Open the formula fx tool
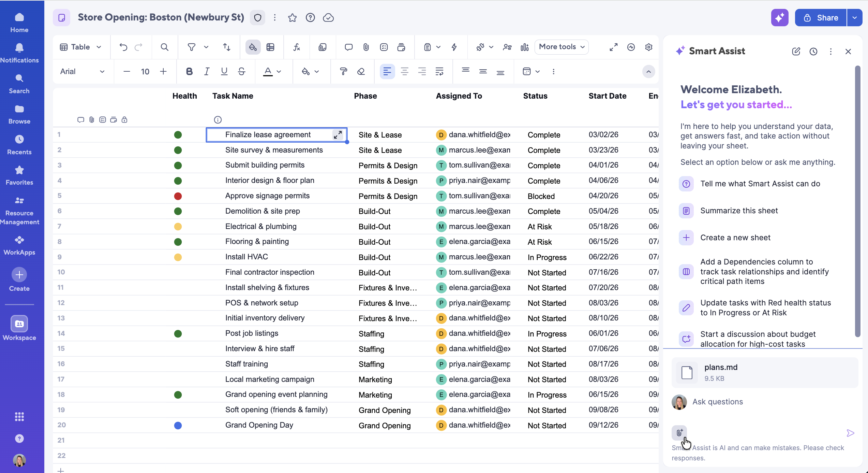Screen dimensions: 868x473 click(x=297, y=47)
